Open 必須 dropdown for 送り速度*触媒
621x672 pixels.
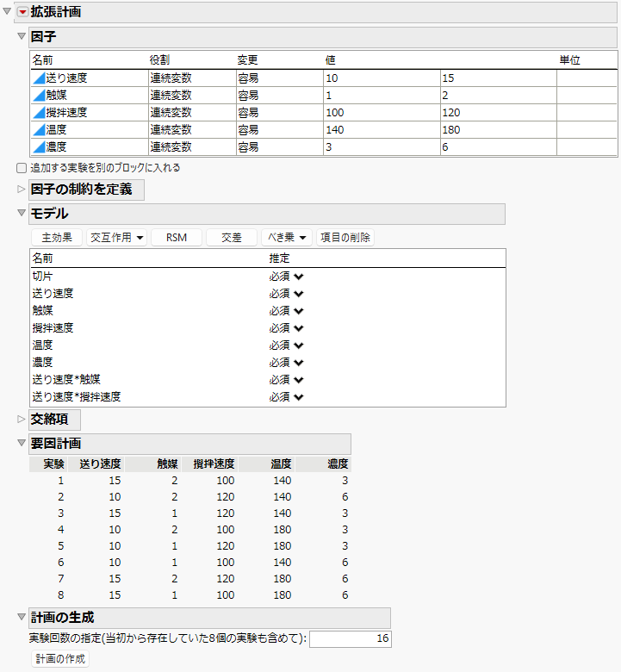(x=286, y=380)
